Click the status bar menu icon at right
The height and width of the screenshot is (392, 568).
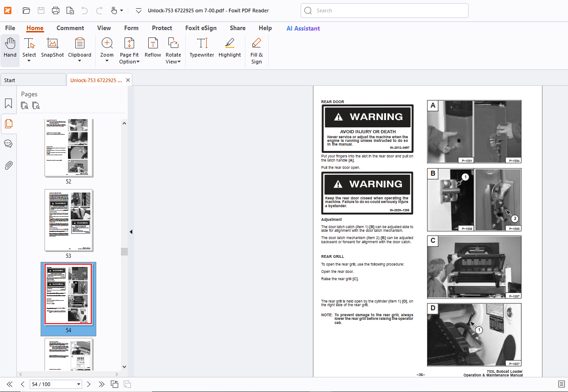coord(561,384)
